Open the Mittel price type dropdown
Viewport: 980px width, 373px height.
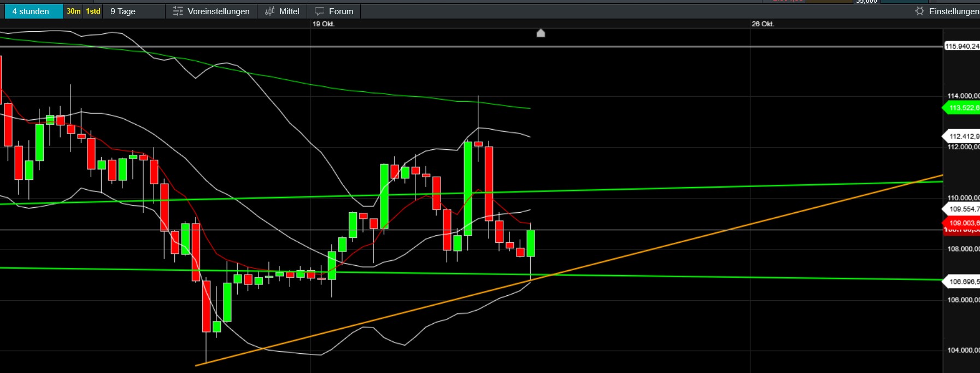[x=289, y=11]
